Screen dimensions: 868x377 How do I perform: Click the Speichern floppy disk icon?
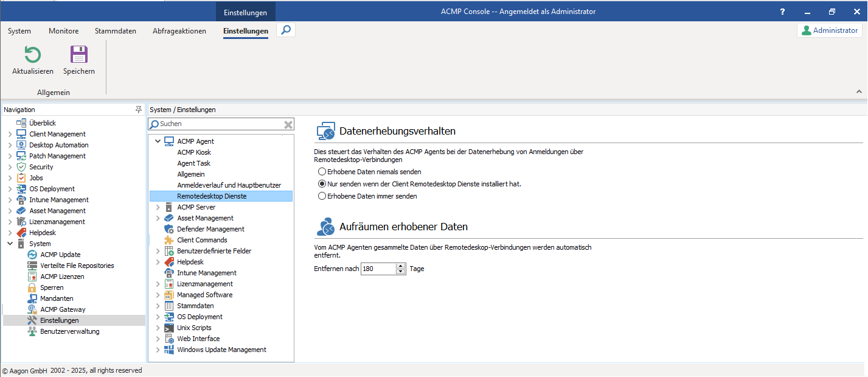pyautogui.click(x=79, y=55)
